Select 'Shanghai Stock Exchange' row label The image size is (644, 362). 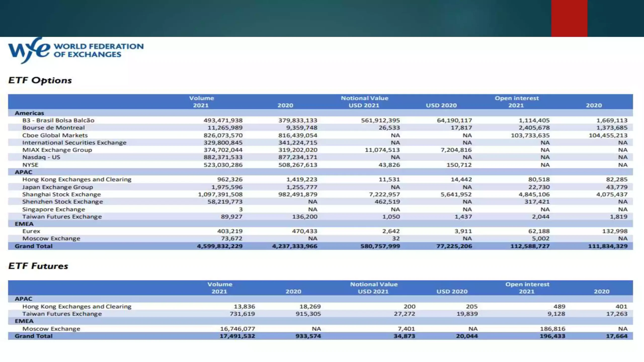click(62, 194)
